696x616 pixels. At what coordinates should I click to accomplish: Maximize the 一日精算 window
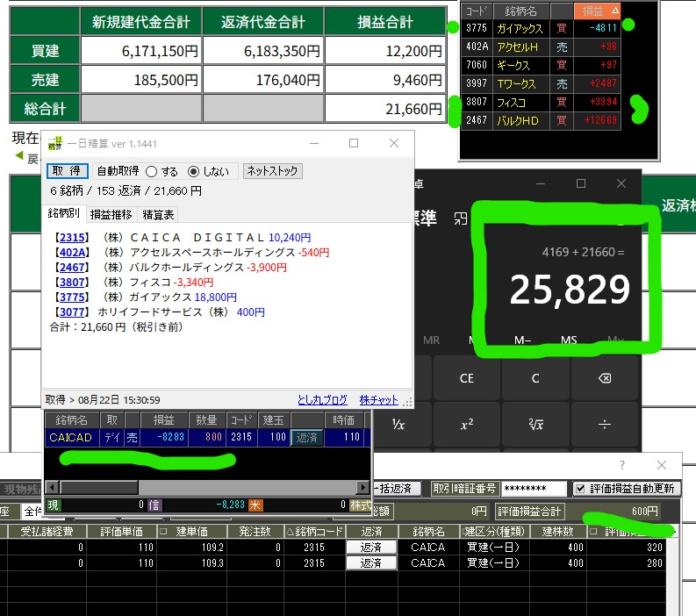click(x=354, y=143)
